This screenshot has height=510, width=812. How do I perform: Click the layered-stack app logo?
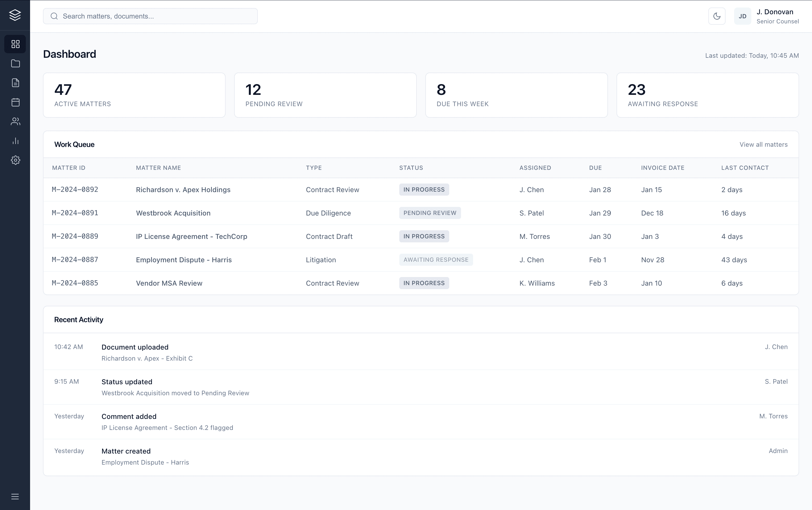click(15, 15)
